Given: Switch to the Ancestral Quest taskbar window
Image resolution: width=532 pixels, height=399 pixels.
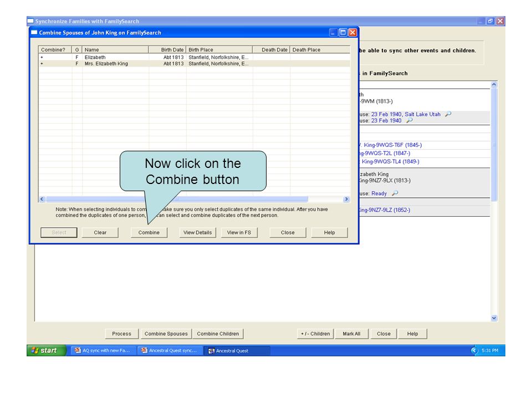Looking at the screenshot, I should click(237, 350).
